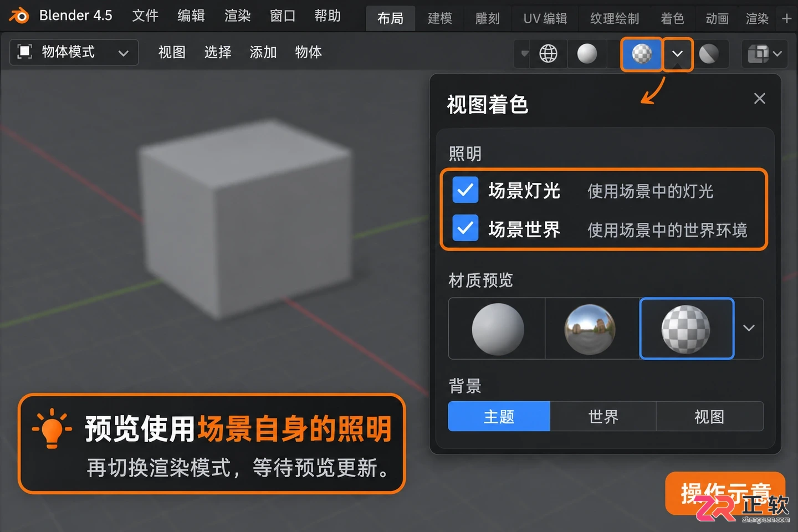Open the 窗口 menu

(283, 16)
